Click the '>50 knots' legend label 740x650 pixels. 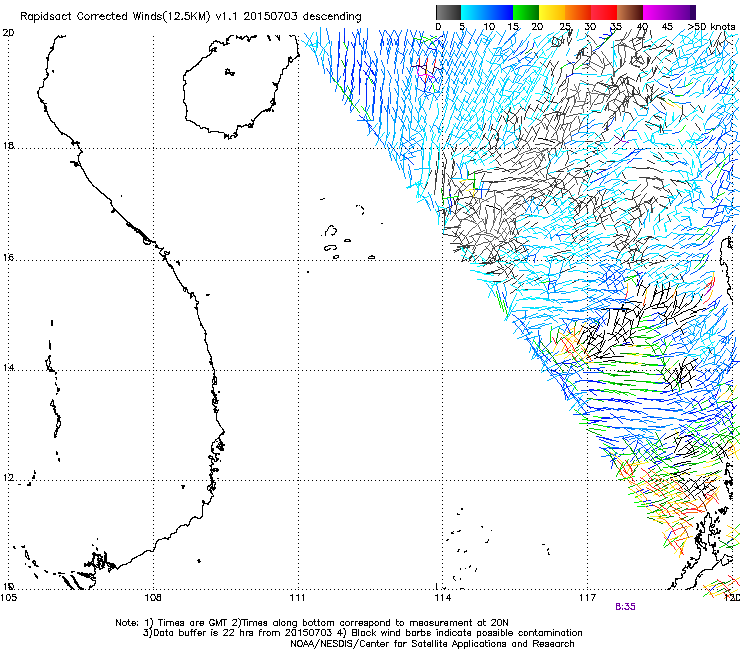pos(711,27)
